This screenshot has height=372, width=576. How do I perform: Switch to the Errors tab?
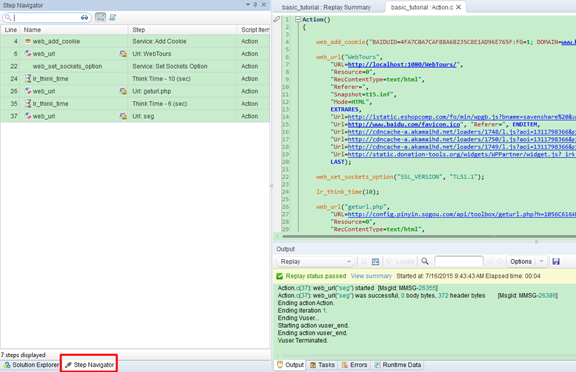click(x=354, y=365)
